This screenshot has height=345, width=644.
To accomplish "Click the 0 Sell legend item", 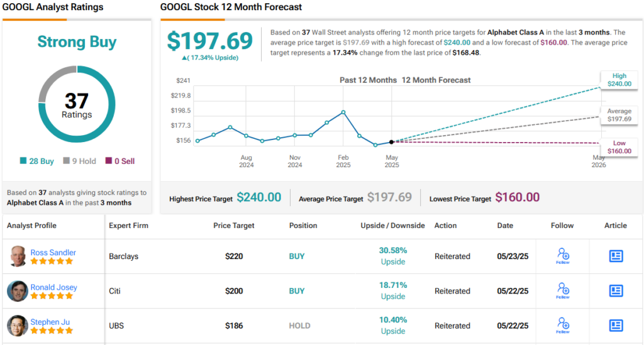I will [x=120, y=162].
